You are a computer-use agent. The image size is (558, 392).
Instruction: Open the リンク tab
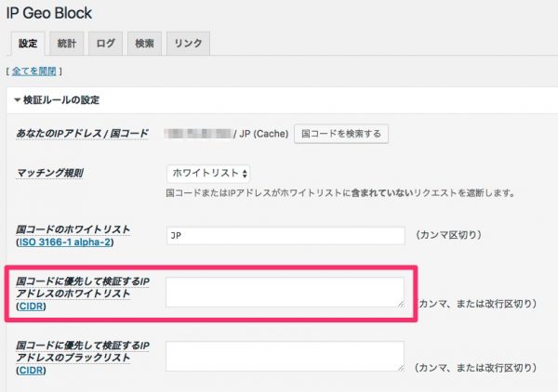point(188,44)
